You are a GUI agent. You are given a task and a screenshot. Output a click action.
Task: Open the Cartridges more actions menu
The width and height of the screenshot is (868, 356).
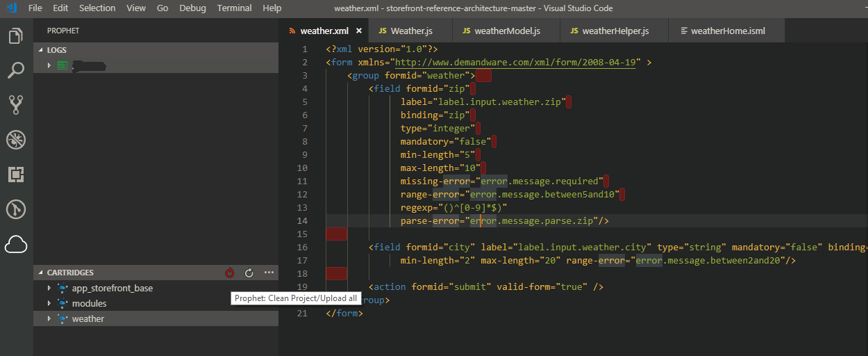click(x=269, y=273)
